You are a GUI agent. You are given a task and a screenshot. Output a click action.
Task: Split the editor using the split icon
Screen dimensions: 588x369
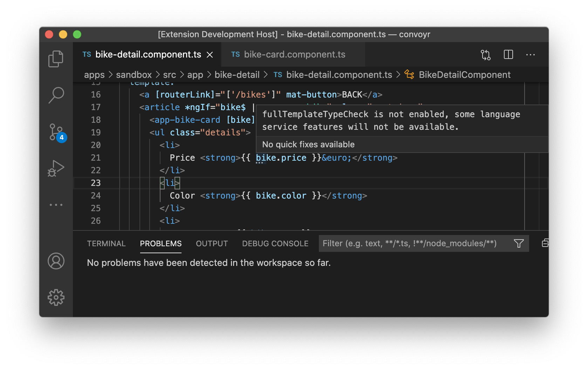(508, 55)
